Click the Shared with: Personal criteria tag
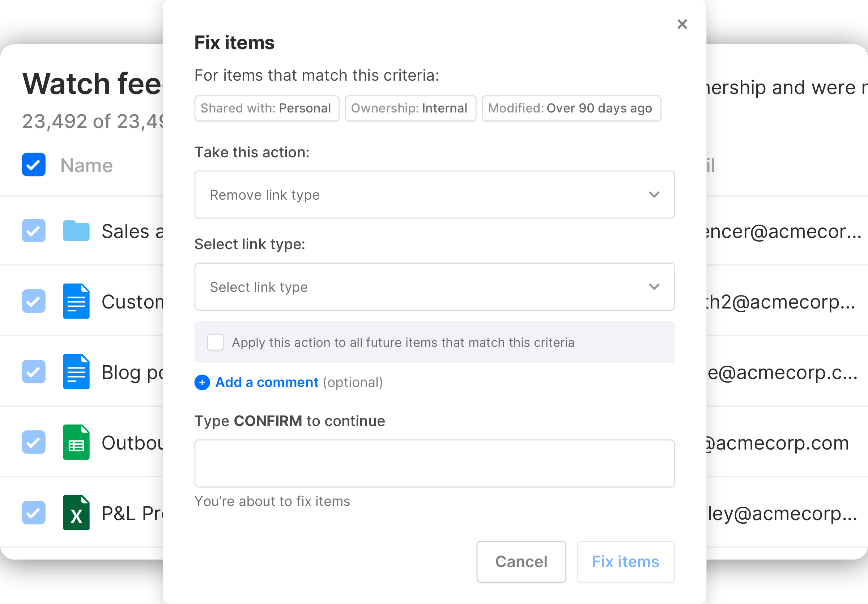 (267, 109)
